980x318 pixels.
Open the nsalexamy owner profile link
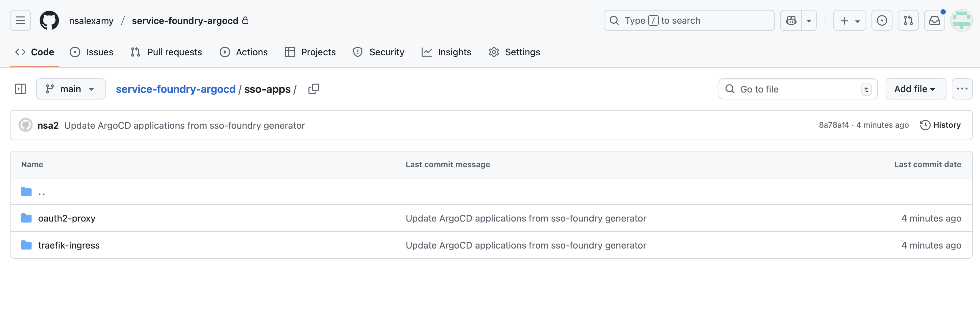point(91,20)
